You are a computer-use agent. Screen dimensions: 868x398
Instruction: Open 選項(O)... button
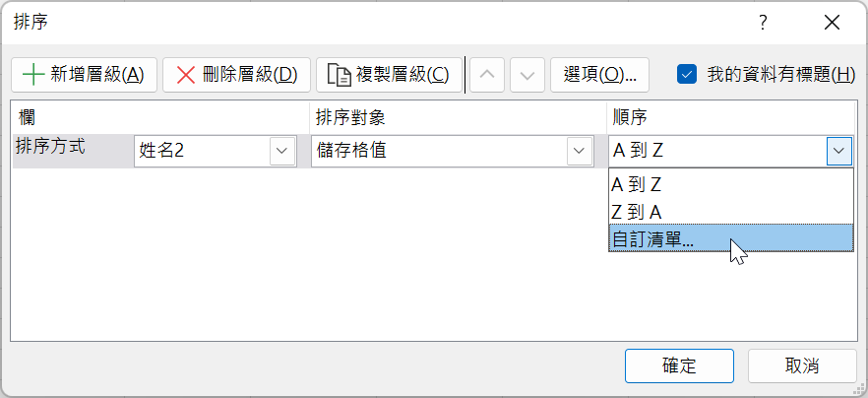(599, 75)
